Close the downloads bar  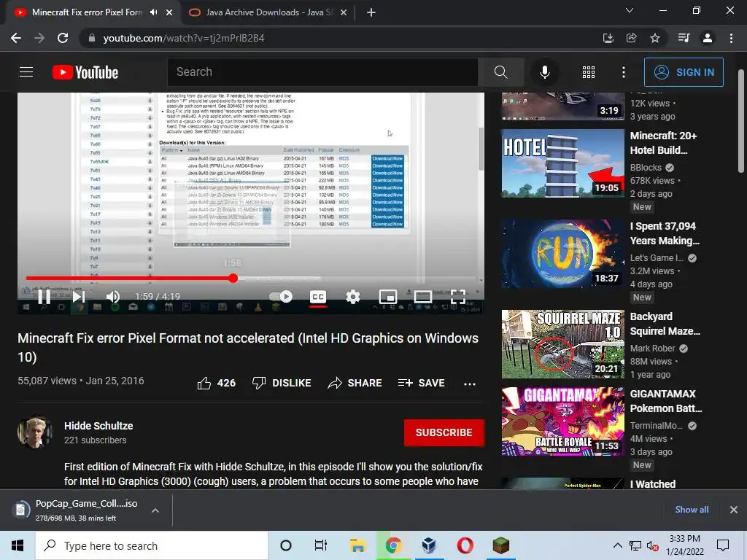click(734, 510)
